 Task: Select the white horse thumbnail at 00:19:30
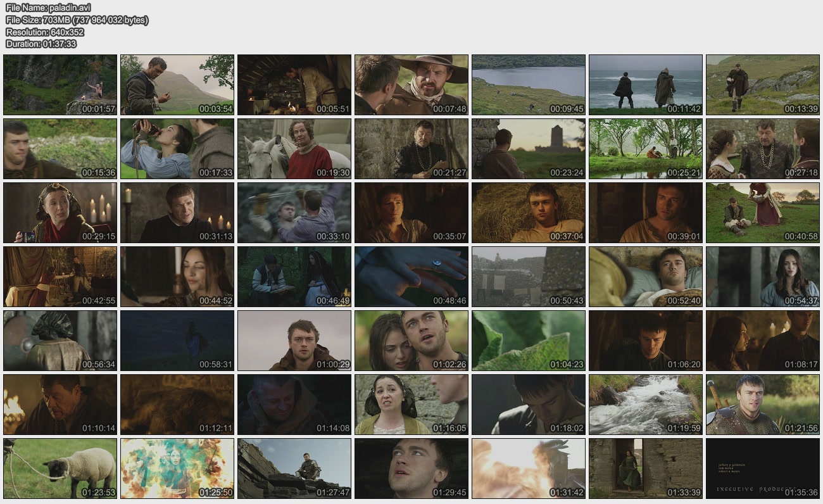[x=294, y=149]
